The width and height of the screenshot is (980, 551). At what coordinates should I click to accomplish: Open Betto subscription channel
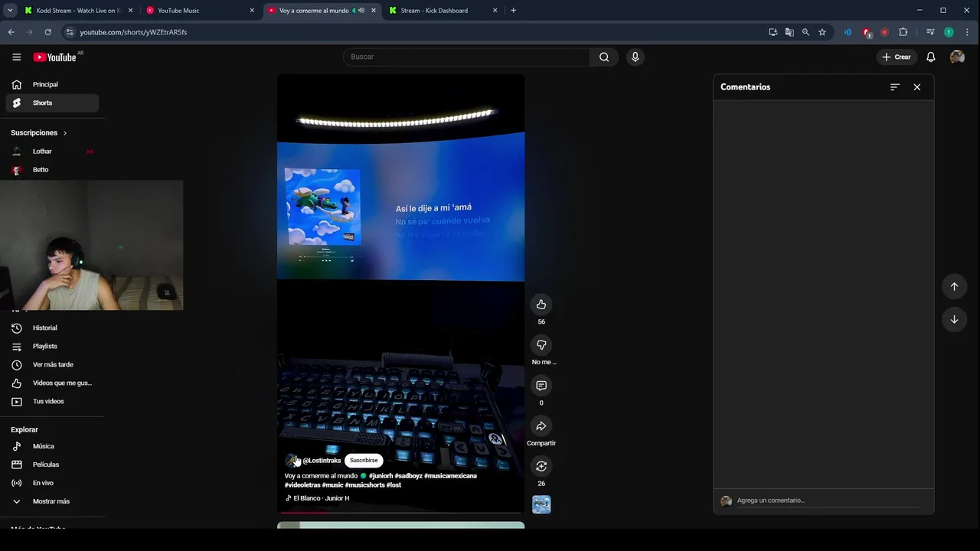point(52,170)
